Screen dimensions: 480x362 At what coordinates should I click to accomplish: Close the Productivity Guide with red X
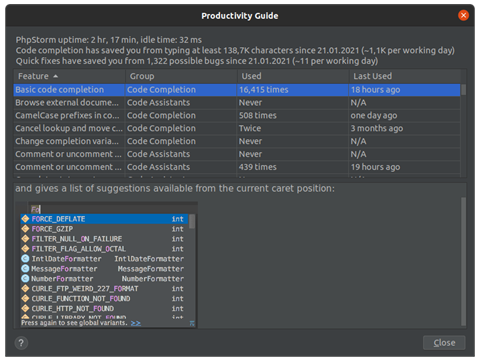click(x=463, y=15)
